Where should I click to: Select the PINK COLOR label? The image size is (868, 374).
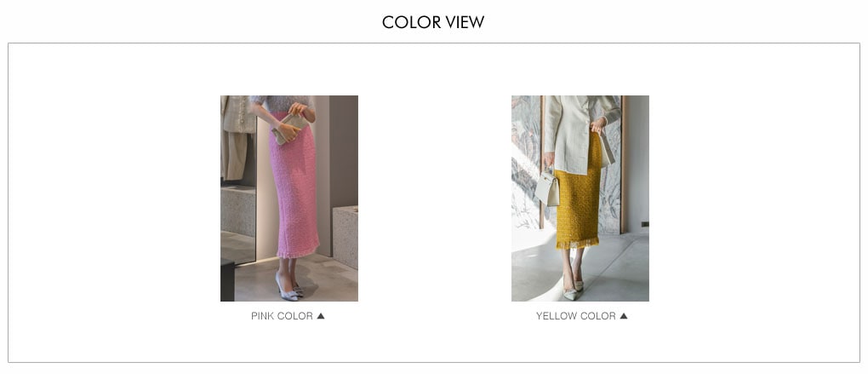[282, 316]
